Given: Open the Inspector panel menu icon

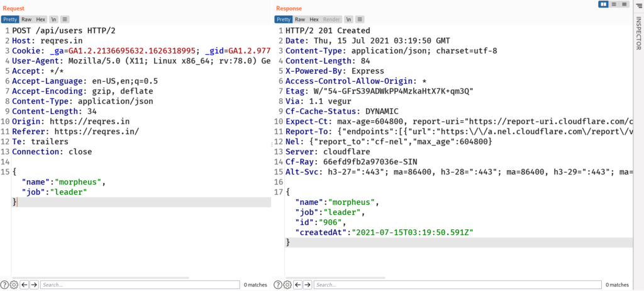Looking at the screenshot, I should point(639,4).
